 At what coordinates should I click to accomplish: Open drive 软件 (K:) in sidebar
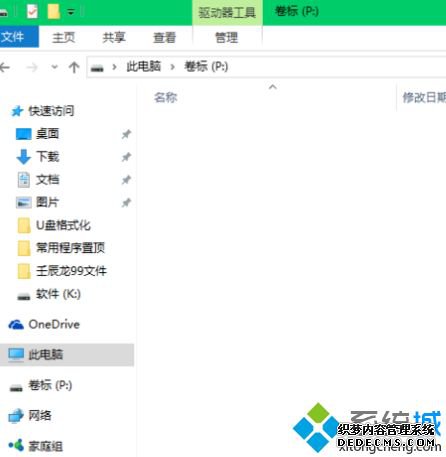coord(58,294)
